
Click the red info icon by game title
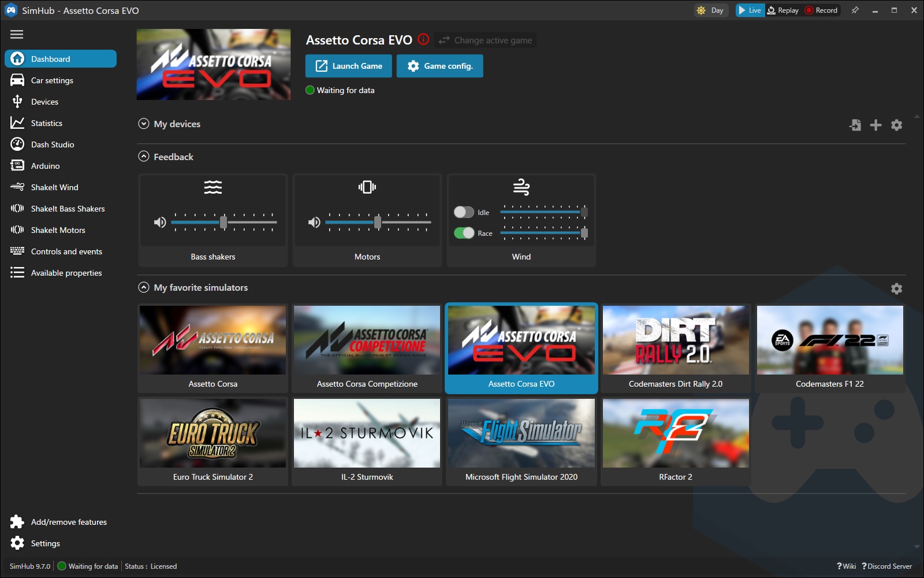(423, 39)
